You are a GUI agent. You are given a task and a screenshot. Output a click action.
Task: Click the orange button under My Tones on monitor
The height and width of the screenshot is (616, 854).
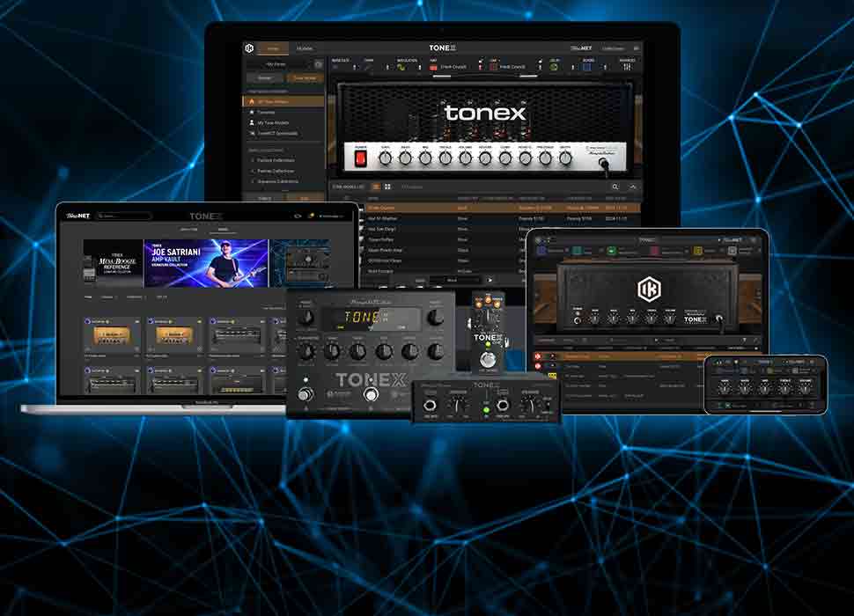305,78
